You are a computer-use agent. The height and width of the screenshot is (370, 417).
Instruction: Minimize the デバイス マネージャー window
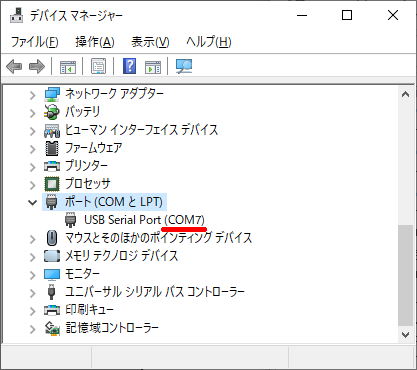(302, 15)
